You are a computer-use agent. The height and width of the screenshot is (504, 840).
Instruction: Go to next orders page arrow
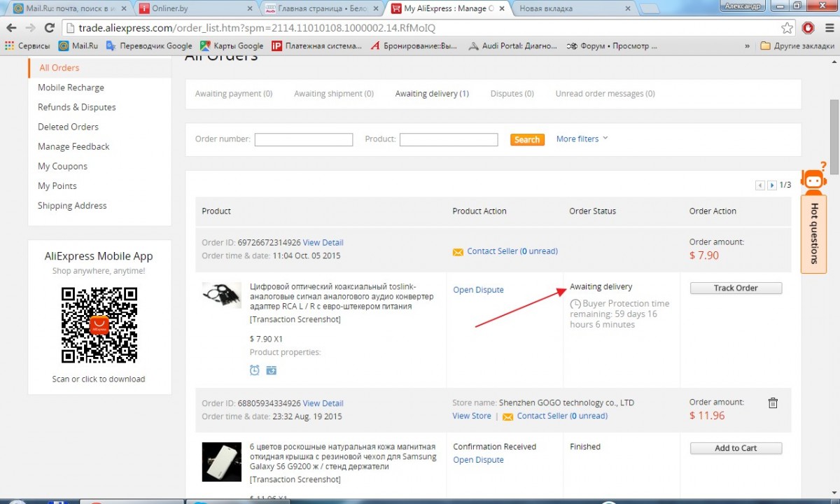click(x=772, y=185)
